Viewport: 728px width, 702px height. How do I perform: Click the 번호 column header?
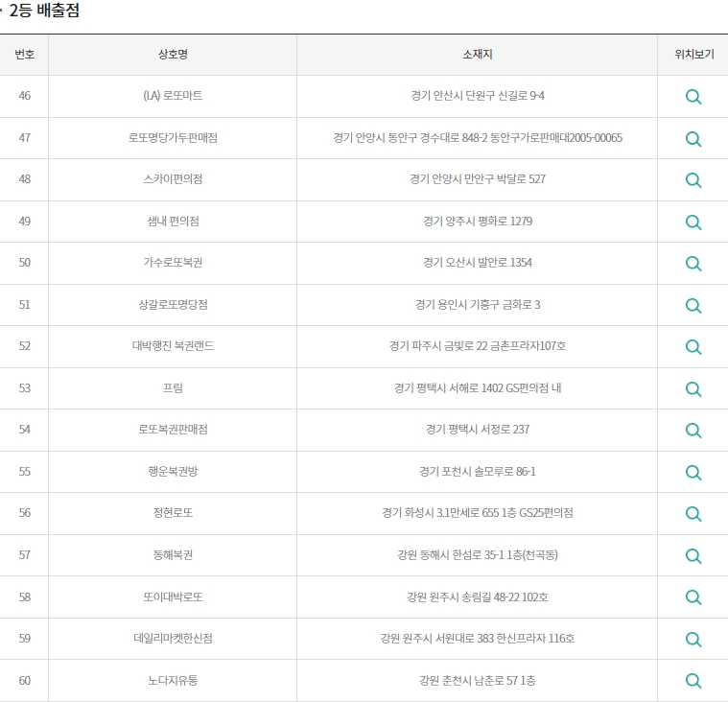point(24,55)
